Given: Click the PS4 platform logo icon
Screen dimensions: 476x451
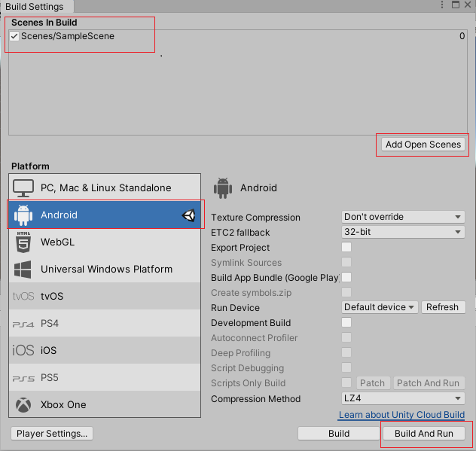Looking at the screenshot, I should point(23,325).
